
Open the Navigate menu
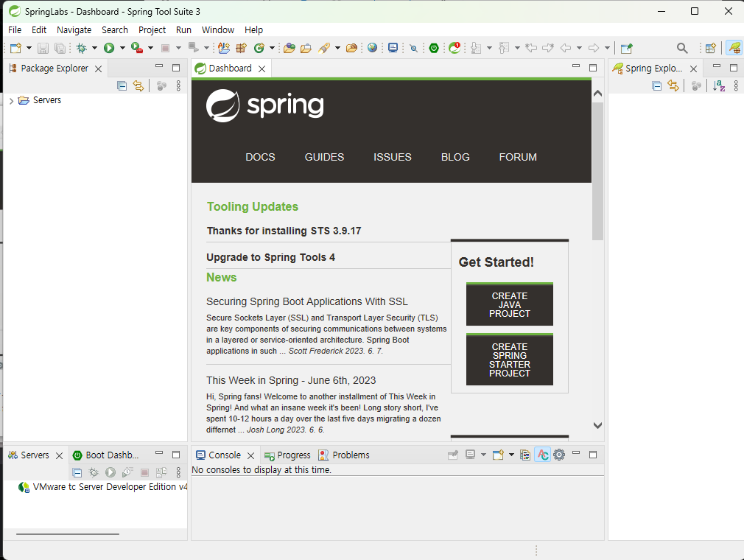[x=74, y=30]
